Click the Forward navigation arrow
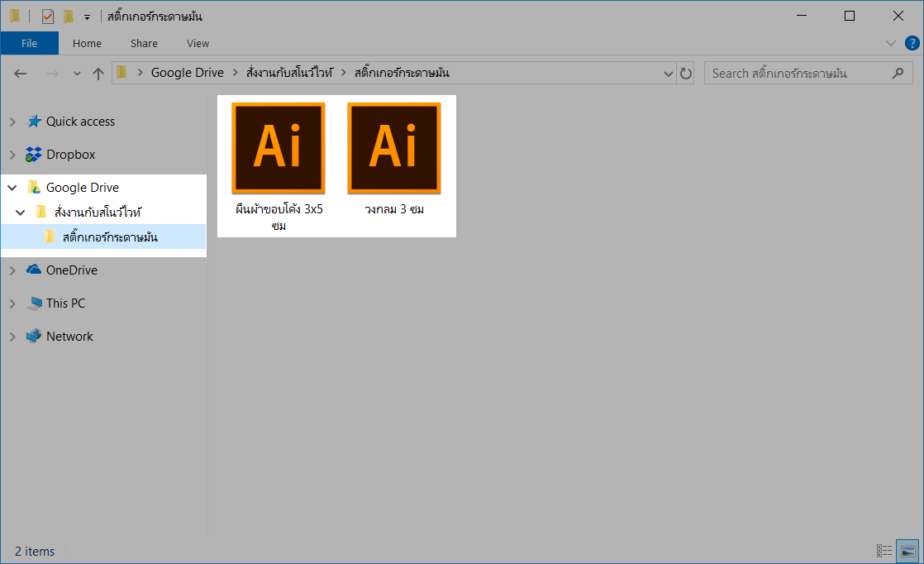The width and height of the screenshot is (924, 564). (x=52, y=73)
